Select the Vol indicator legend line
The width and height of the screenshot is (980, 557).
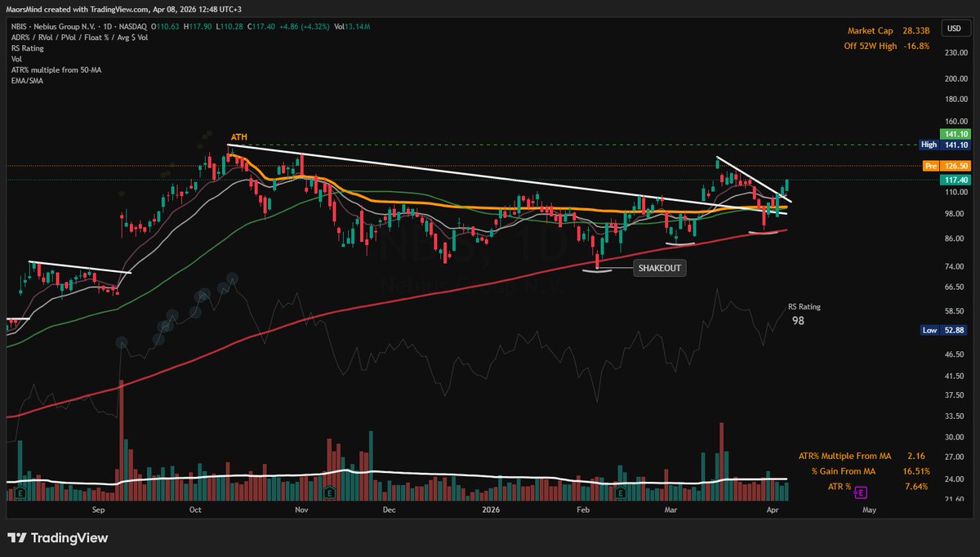(x=15, y=59)
